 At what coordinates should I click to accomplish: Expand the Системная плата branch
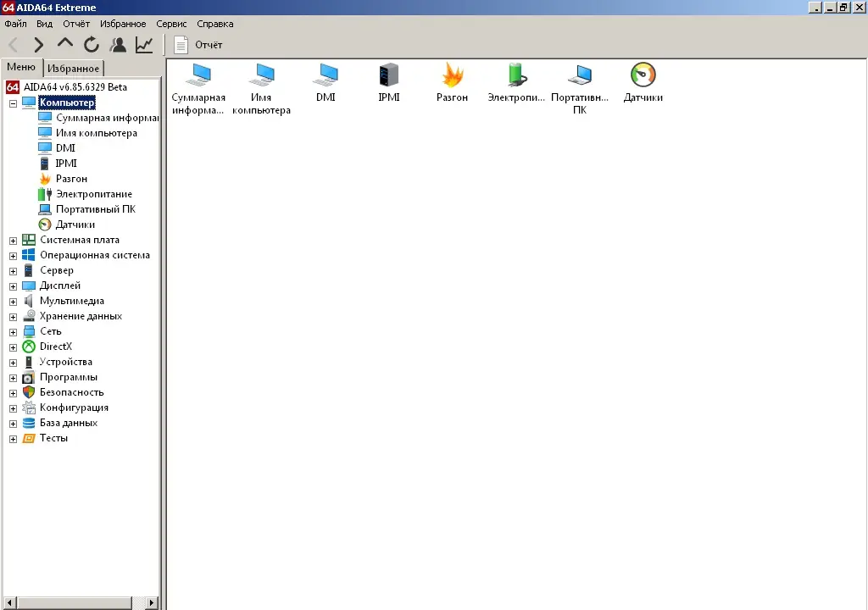pyautogui.click(x=13, y=241)
